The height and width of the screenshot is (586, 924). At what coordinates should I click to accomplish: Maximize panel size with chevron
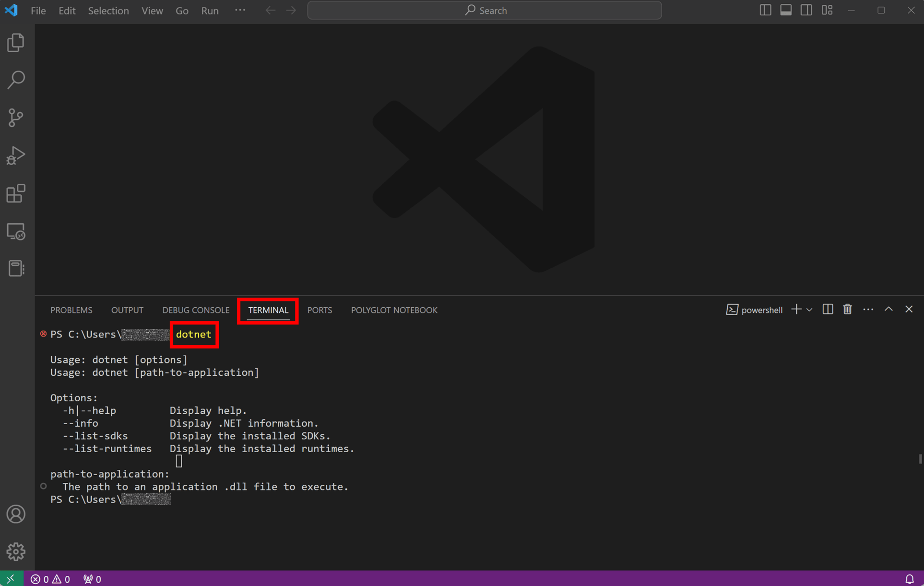point(888,310)
